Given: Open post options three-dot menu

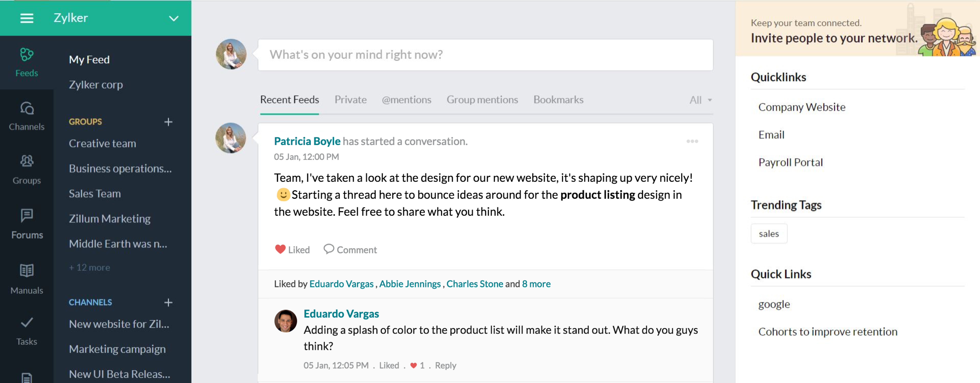Looking at the screenshot, I should click(692, 141).
